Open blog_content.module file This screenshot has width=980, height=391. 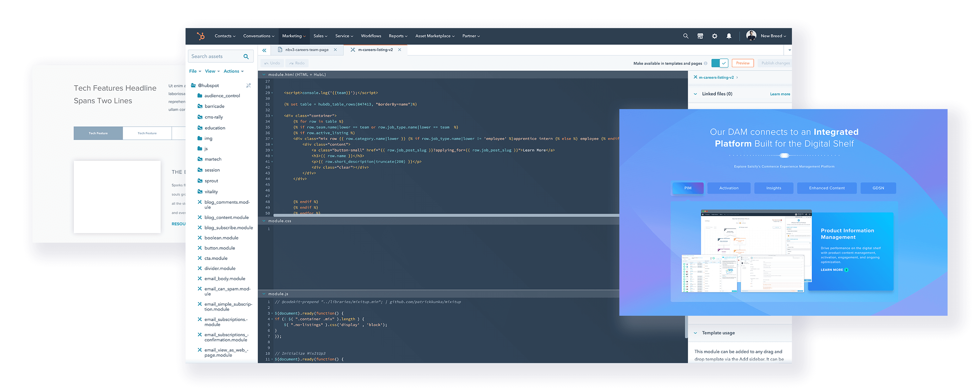(x=223, y=217)
